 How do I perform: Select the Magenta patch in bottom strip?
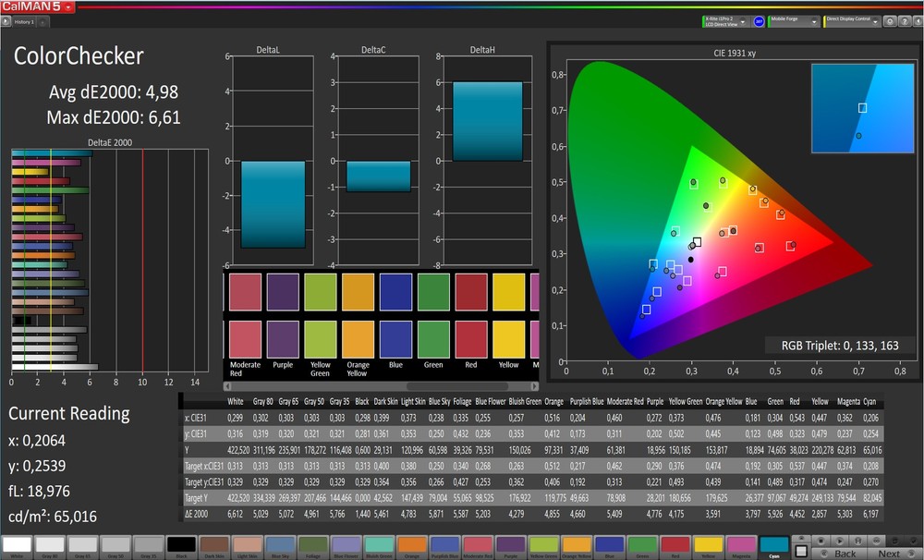click(740, 546)
